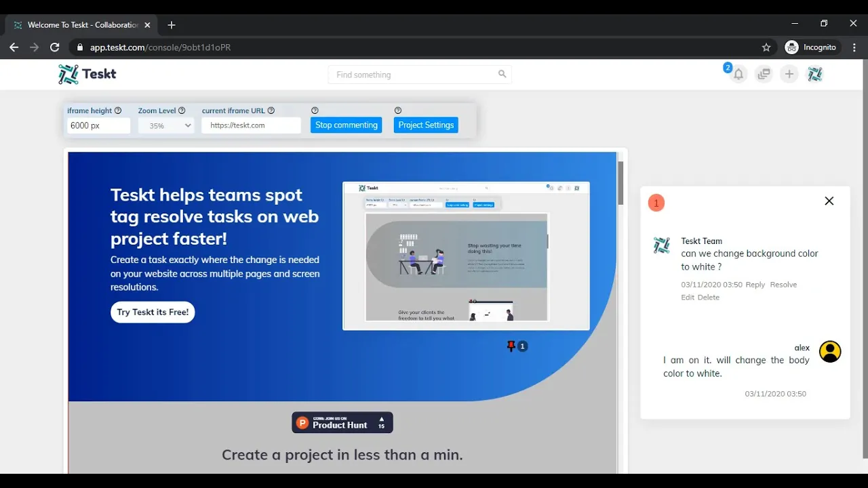Click Reply on Teskt Team comment
868x488 pixels.
(755, 285)
